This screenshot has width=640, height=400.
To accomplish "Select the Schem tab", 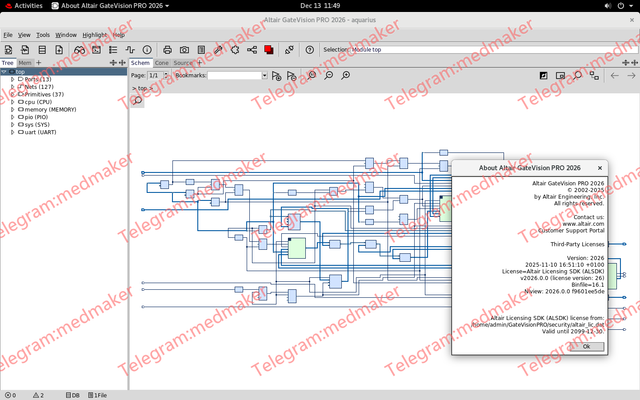I will coord(140,63).
